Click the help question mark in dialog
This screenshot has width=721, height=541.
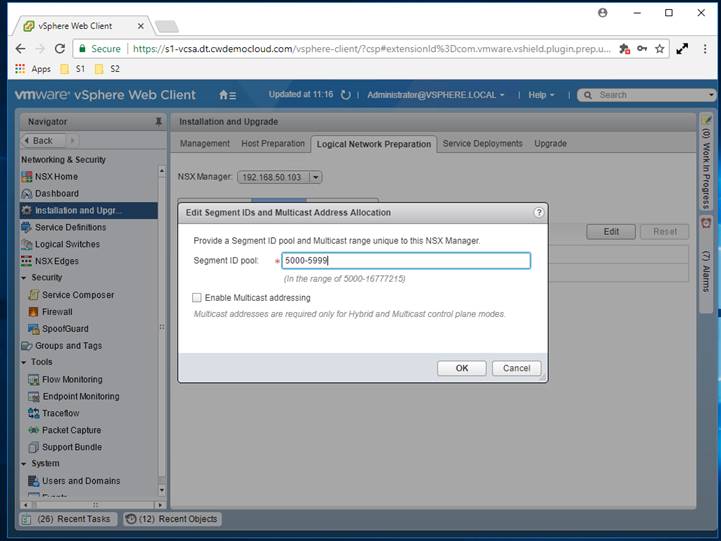tap(538, 212)
